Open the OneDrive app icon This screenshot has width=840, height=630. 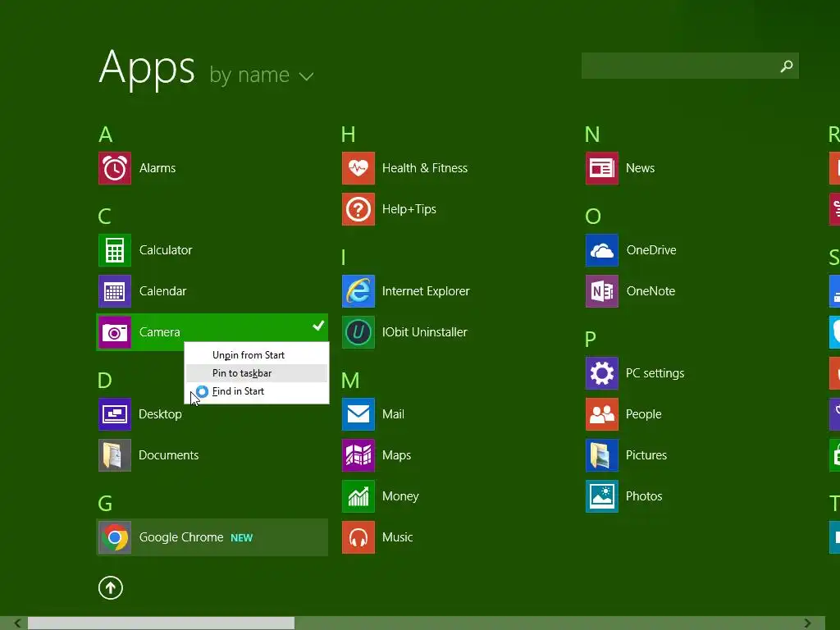(x=602, y=250)
